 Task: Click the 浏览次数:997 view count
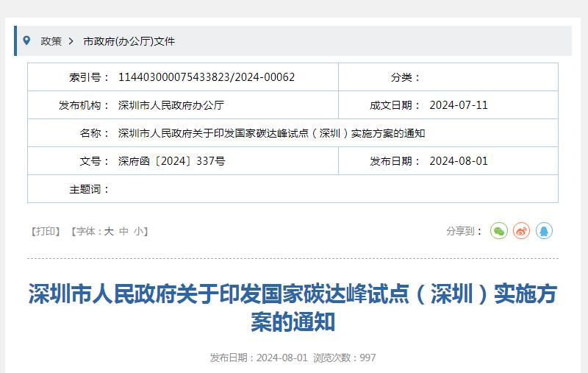pyautogui.click(x=344, y=358)
